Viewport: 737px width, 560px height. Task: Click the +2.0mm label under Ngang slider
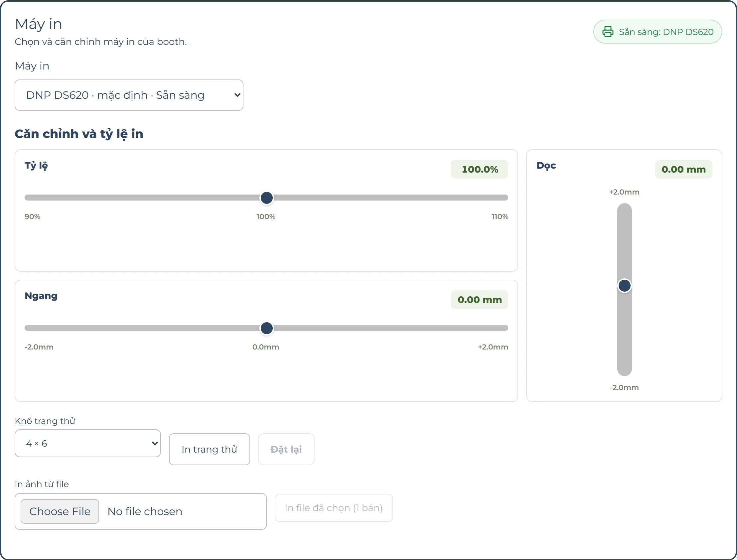click(493, 347)
